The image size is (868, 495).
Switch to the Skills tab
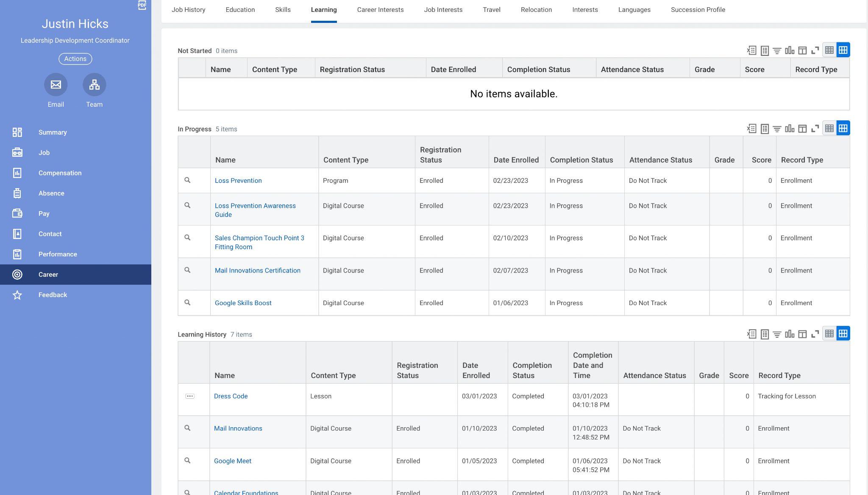click(x=283, y=10)
